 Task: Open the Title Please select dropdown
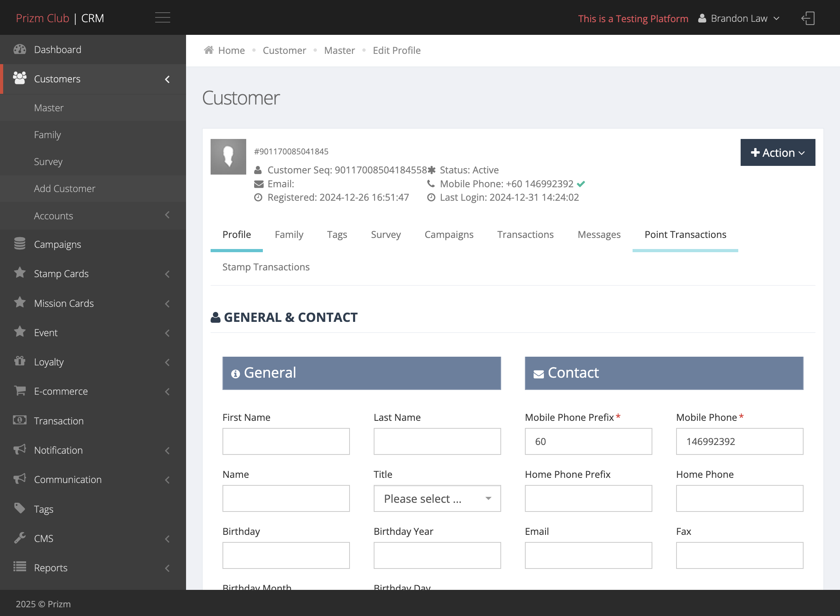tap(437, 498)
